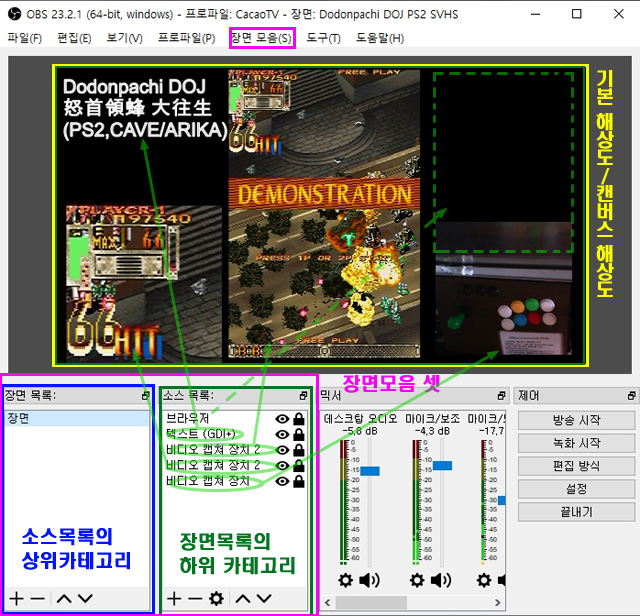Click the 편집 방식 button
Viewport: 640px width, 616px height.
tap(576, 466)
